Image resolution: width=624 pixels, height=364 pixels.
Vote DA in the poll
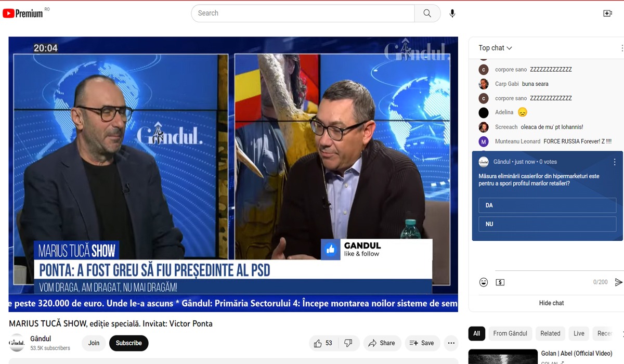(547, 205)
